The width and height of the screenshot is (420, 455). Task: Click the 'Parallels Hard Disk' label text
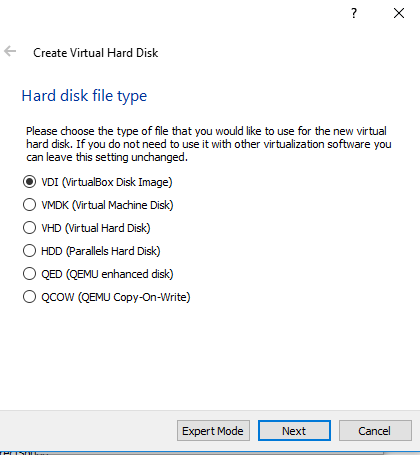click(113, 251)
